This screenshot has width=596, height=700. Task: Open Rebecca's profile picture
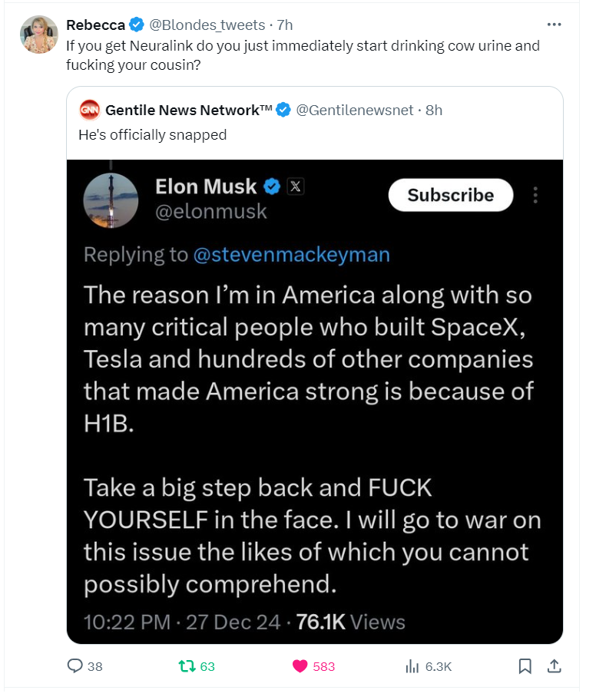(x=39, y=35)
